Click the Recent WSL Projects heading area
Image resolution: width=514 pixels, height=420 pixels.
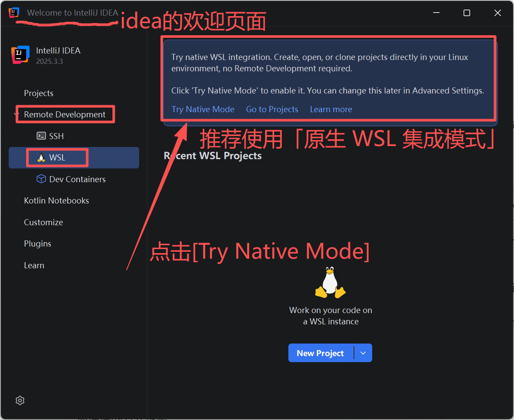[213, 155]
